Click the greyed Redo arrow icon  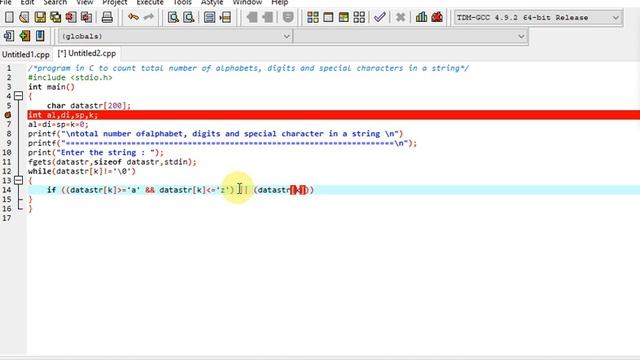pyautogui.click(x=149, y=17)
